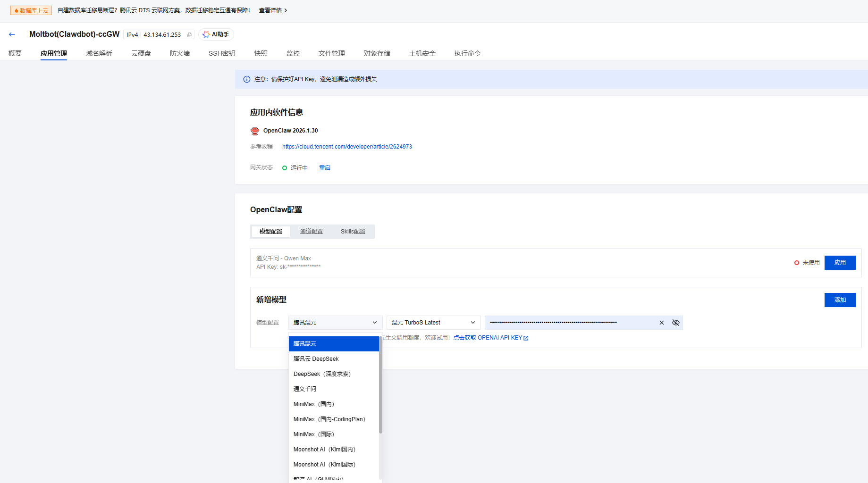Open the 监控 tab
The width and height of the screenshot is (868, 483).
coord(293,53)
